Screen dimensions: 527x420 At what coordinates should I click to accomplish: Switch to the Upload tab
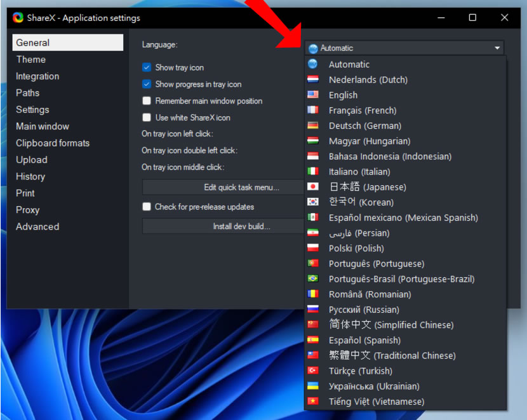coord(68,160)
